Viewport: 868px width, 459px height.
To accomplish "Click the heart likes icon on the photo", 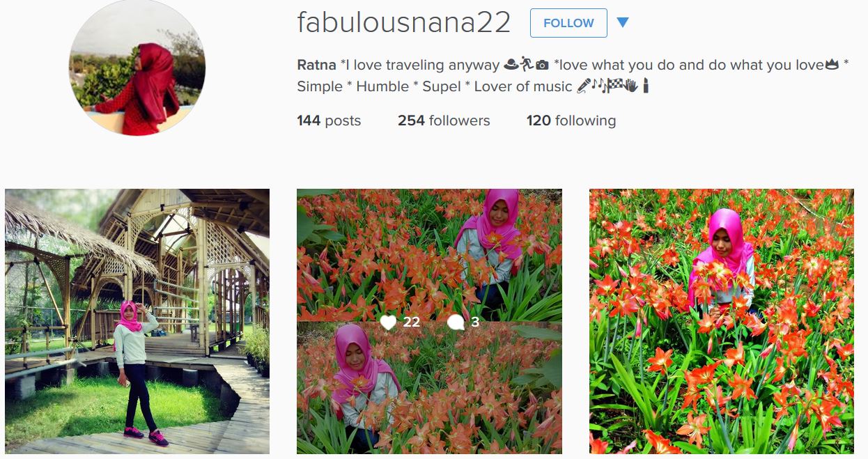I will 388,322.
